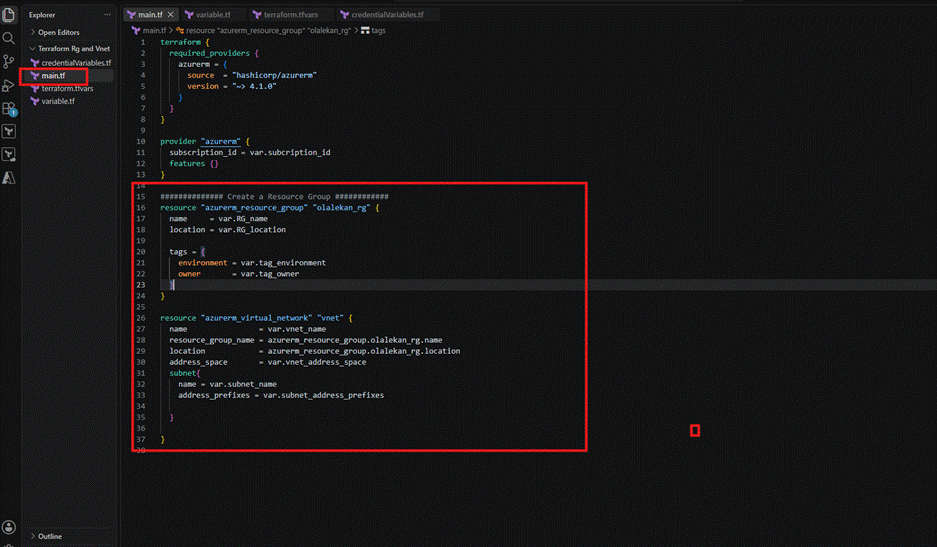Click the 'subnet{' block keyword on line 31
Image resolution: width=937 pixels, height=547 pixels.
(x=185, y=374)
